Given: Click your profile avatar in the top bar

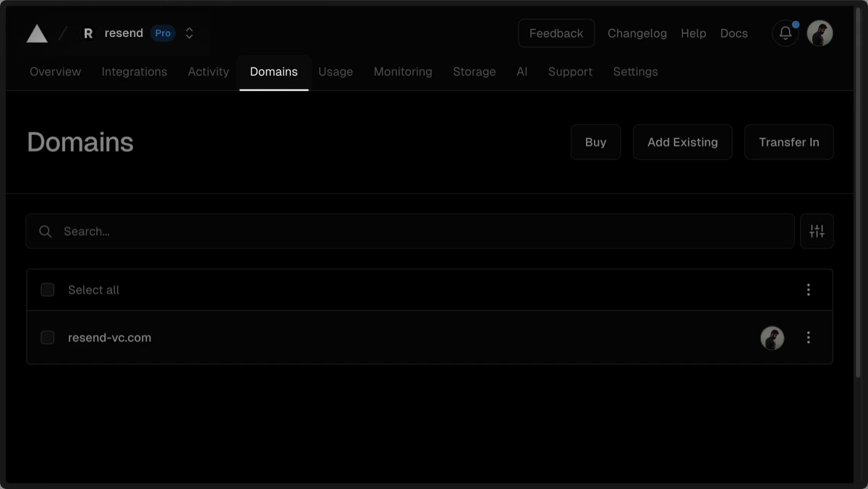Looking at the screenshot, I should tap(820, 33).
